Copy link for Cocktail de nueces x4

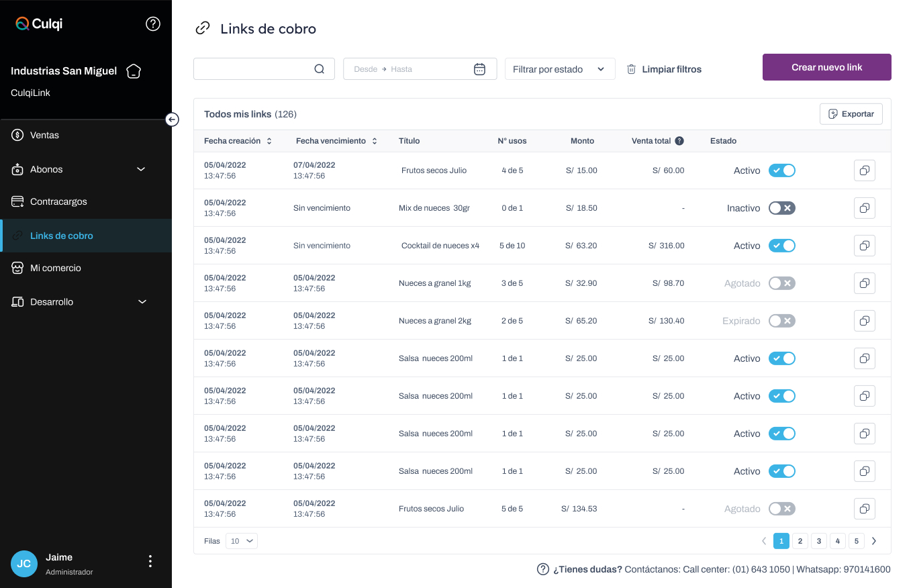(x=864, y=246)
